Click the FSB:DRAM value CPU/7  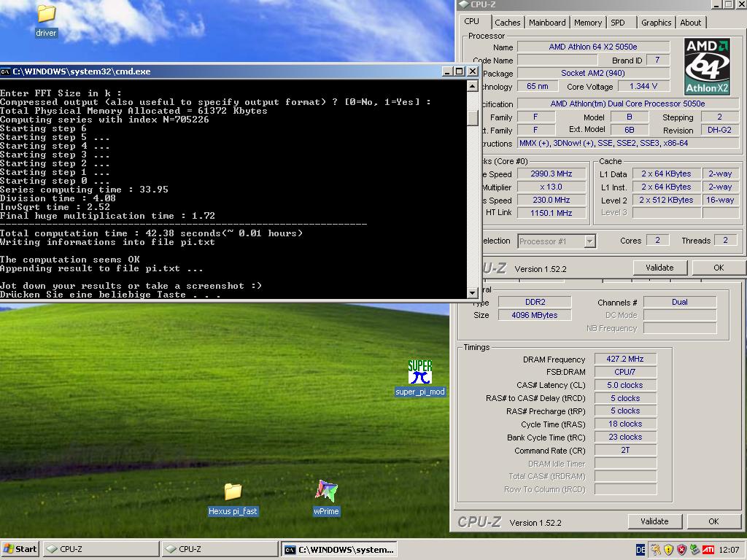click(625, 371)
